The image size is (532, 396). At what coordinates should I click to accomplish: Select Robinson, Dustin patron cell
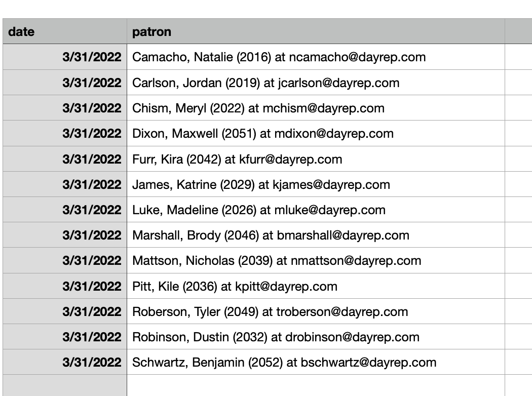[x=276, y=337]
